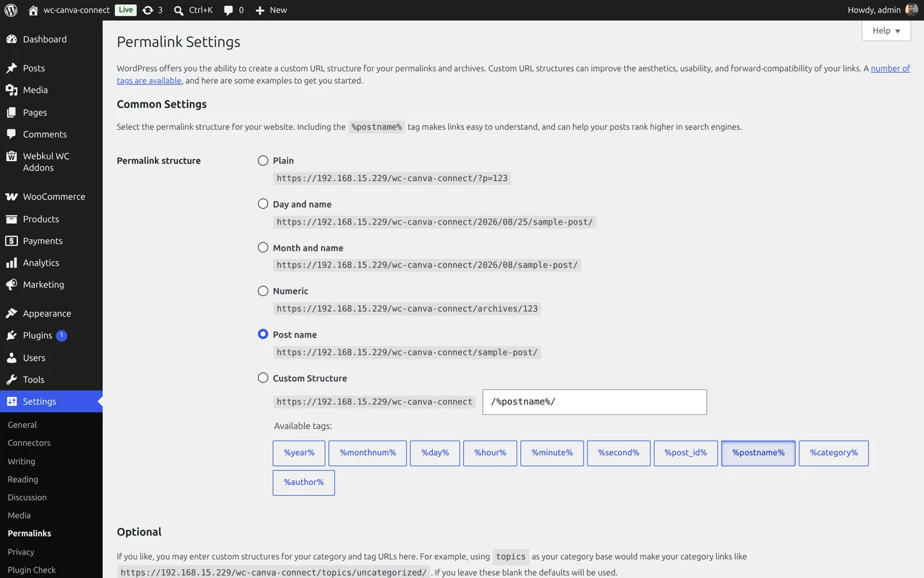Select Day and name radio option
The height and width of the screenshot is (578, 924).
(263, 204)
